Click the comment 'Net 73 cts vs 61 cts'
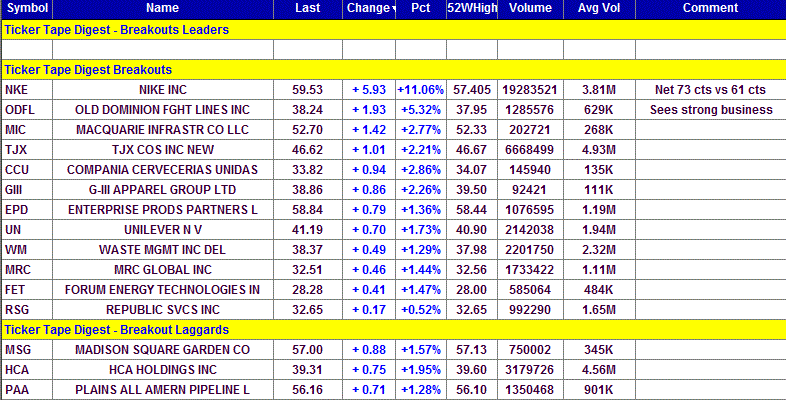This screenshot has width=786, height=400. pos(710,90)
